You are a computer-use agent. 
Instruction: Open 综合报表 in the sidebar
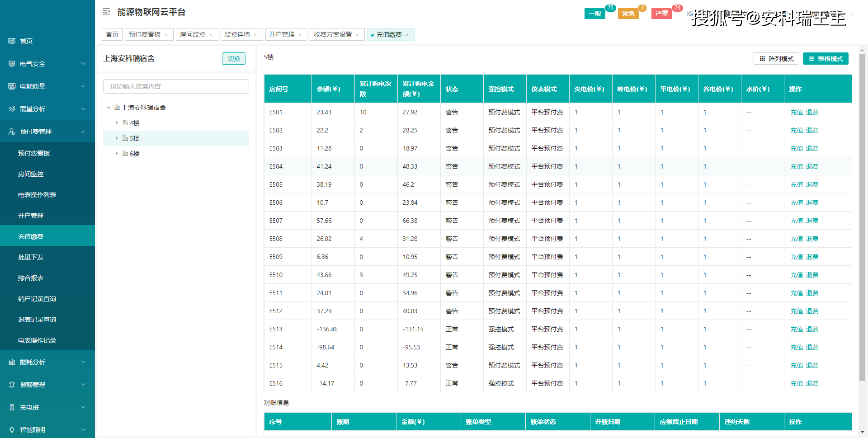click(47, 278)
